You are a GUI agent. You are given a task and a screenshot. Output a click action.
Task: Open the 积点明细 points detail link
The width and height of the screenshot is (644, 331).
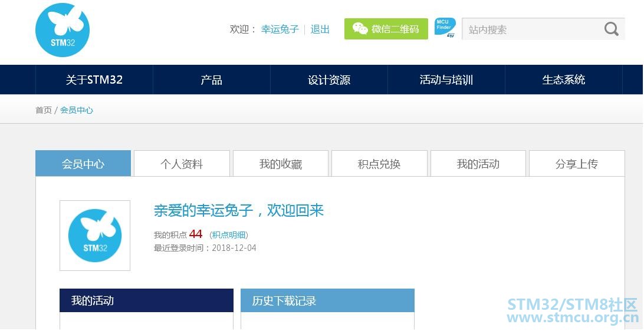(x=229, y=235)
